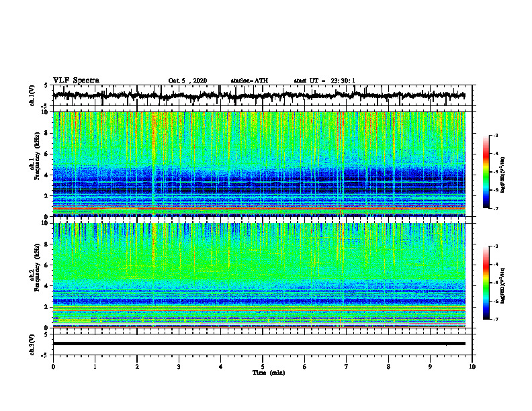Click the ch.3 flat black signal bar
The height and width of the screenshot is (411, 532).
point(259,344)
